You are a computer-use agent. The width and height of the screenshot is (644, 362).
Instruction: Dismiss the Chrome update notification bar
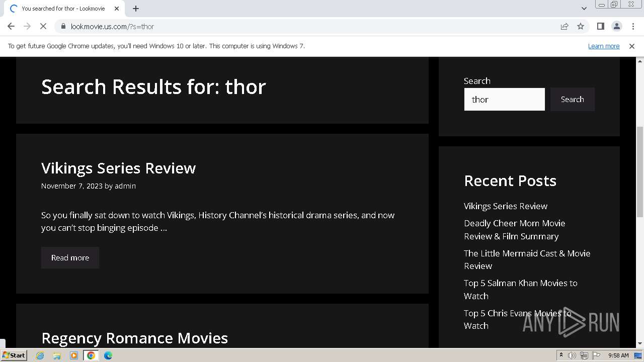(632, 46)
